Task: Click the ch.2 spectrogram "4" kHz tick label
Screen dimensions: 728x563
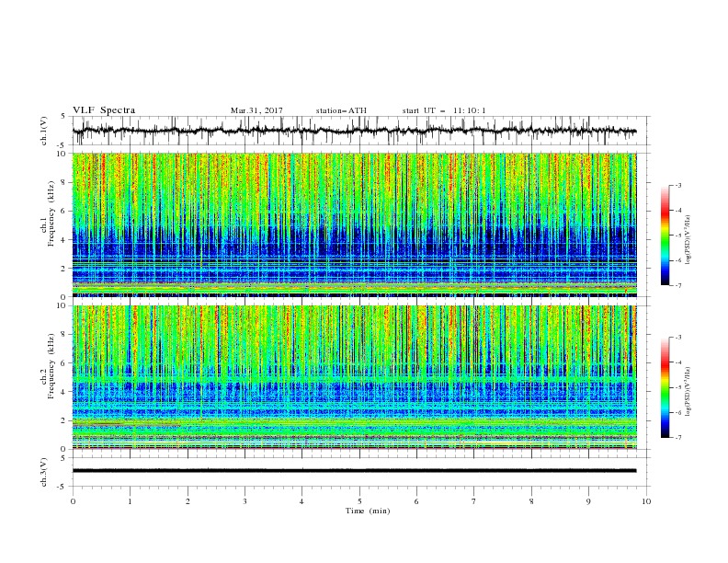Action: click(x=64, y=392)
